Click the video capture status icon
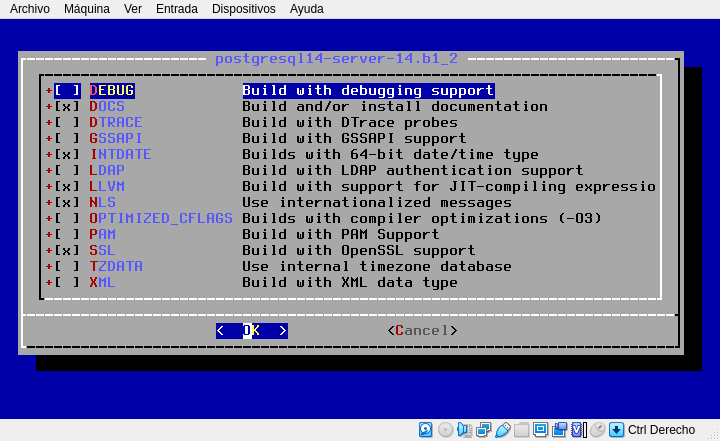Screen dimensions: 720x441 (x=559, y=430)
